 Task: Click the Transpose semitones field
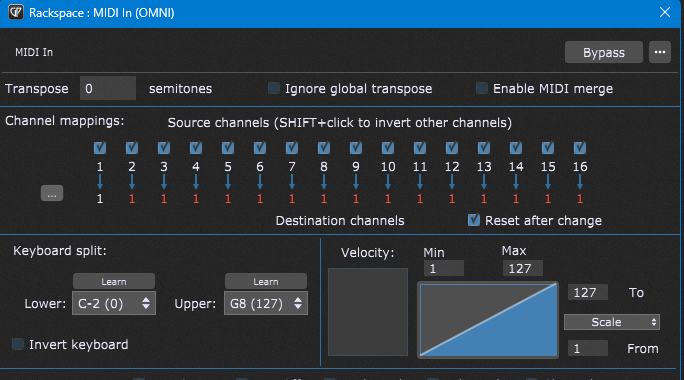pos(108,89)
